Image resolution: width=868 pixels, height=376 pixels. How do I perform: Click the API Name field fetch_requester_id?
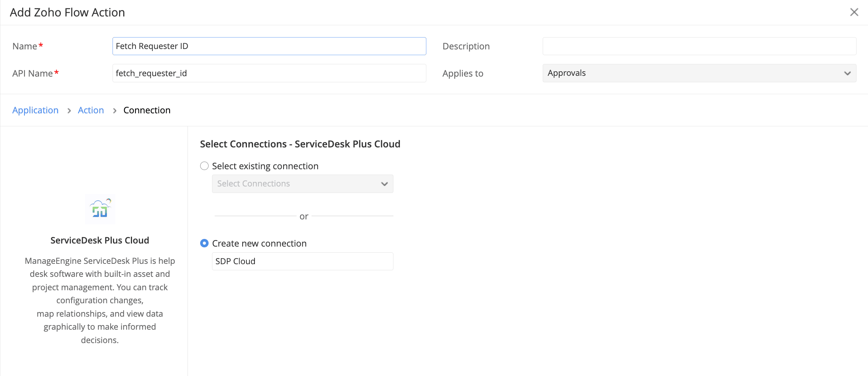[269, 73]
